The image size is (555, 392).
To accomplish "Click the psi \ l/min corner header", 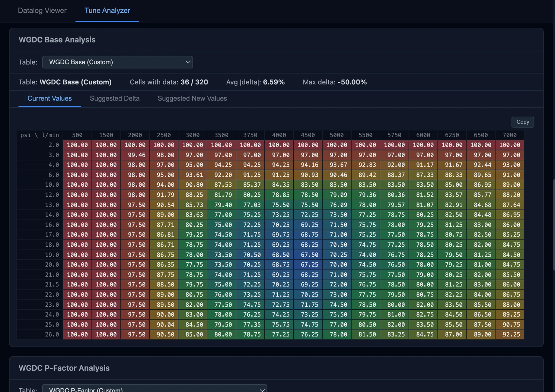I will point(40,135).
